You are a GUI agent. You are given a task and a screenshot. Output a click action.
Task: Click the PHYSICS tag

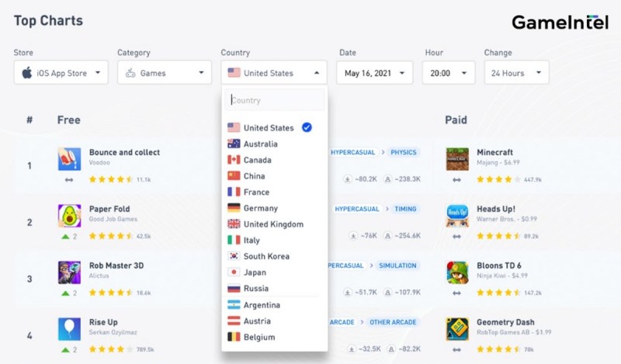coord(404,152)
